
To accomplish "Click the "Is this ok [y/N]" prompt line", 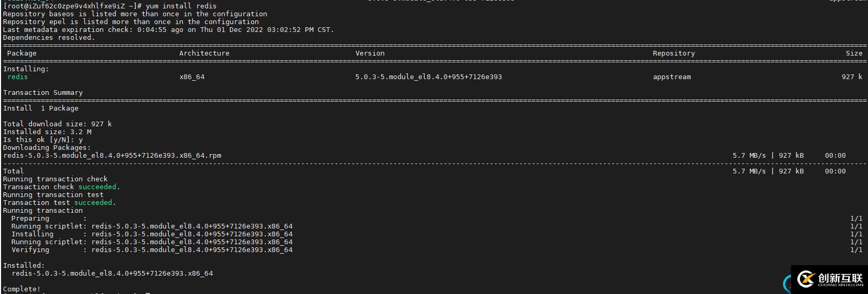I will tap(42, 140).
